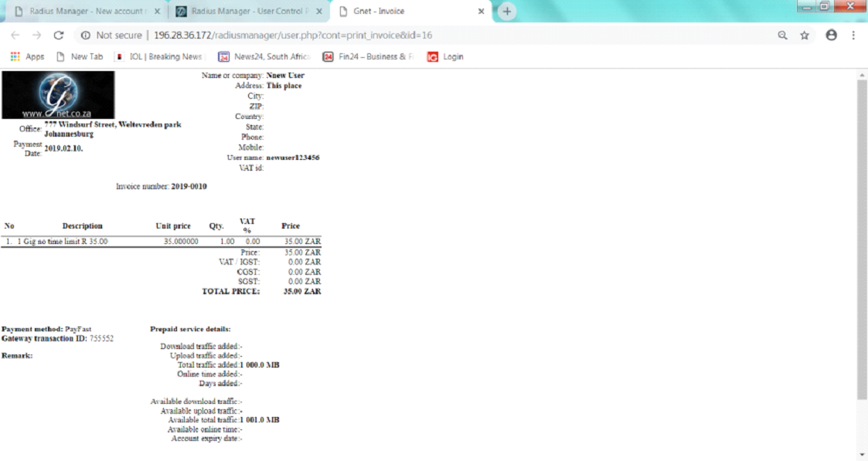The image size is (868, 461).
Task: Click the gateway transaction ID 755552
Action: point(101,338)
